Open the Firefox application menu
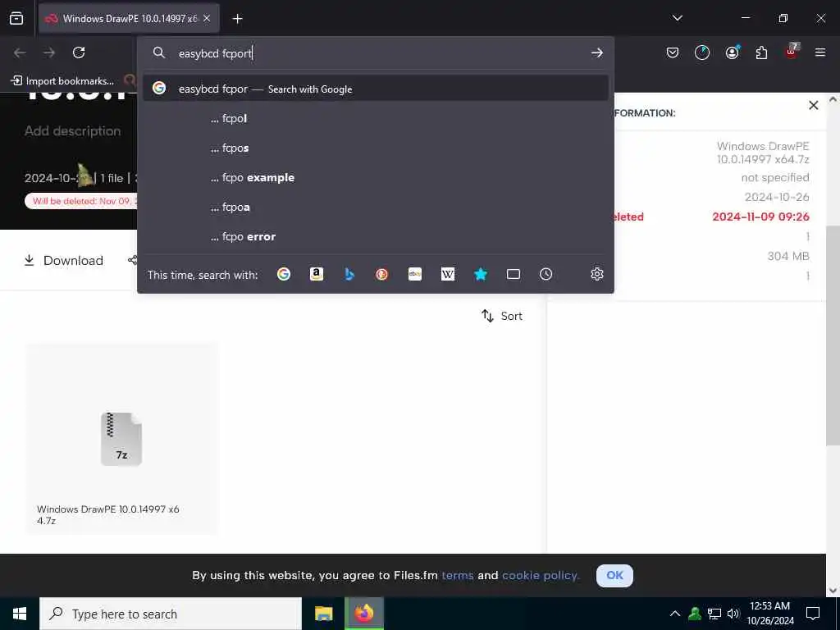This screenshot has width=840, height=630. coord(819,52)
